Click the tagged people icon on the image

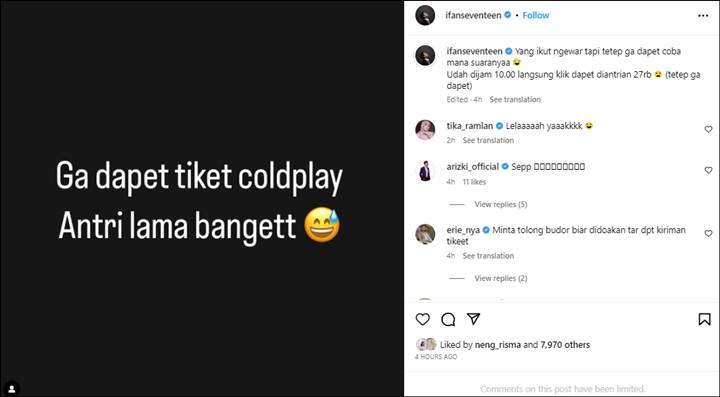tap(12, 389)
